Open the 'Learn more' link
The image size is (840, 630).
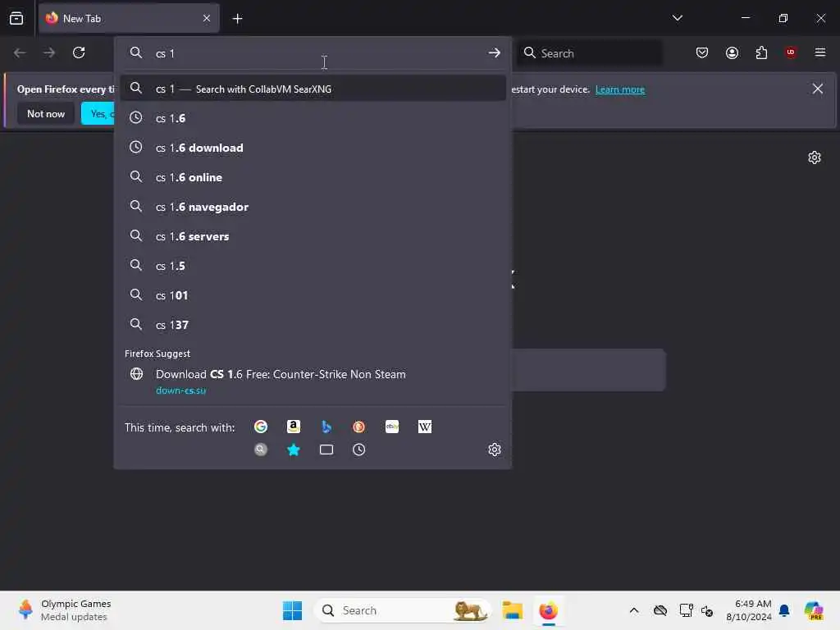pyautogui.click(x=620, y=89)
